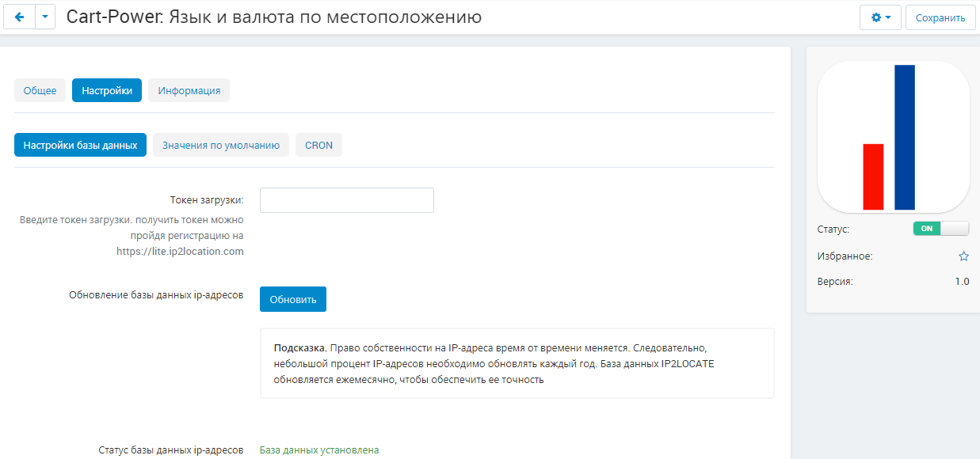The height and width of the screenshot is (459, 980).
Task: Click the version number 1.0
Action: coord(961,281)
